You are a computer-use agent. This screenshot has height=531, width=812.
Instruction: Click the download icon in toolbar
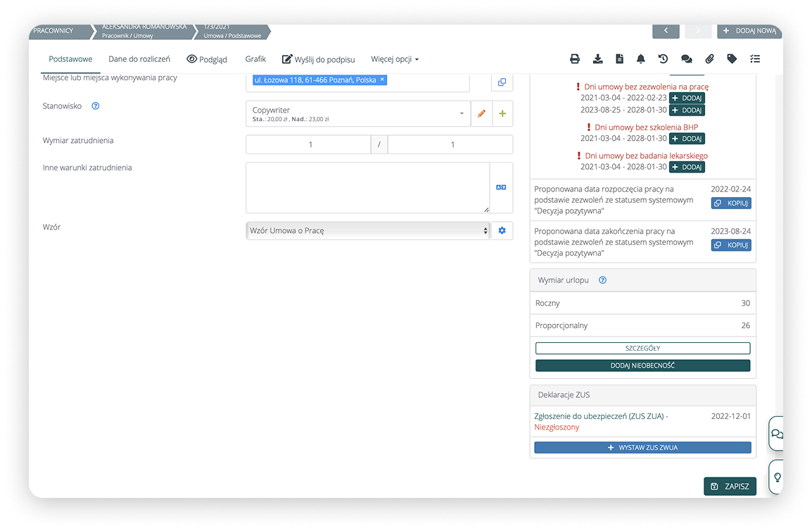click(x=597, y=59)
